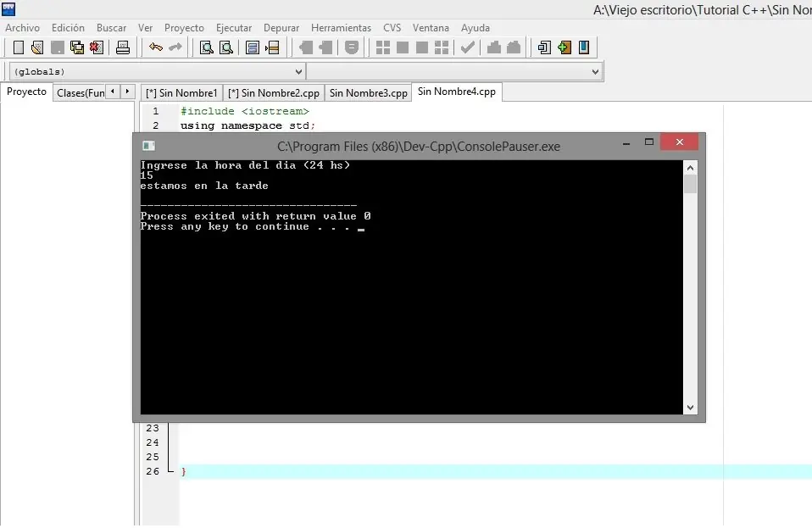Switch to the Proyecto side panel tab

(26, 92)
